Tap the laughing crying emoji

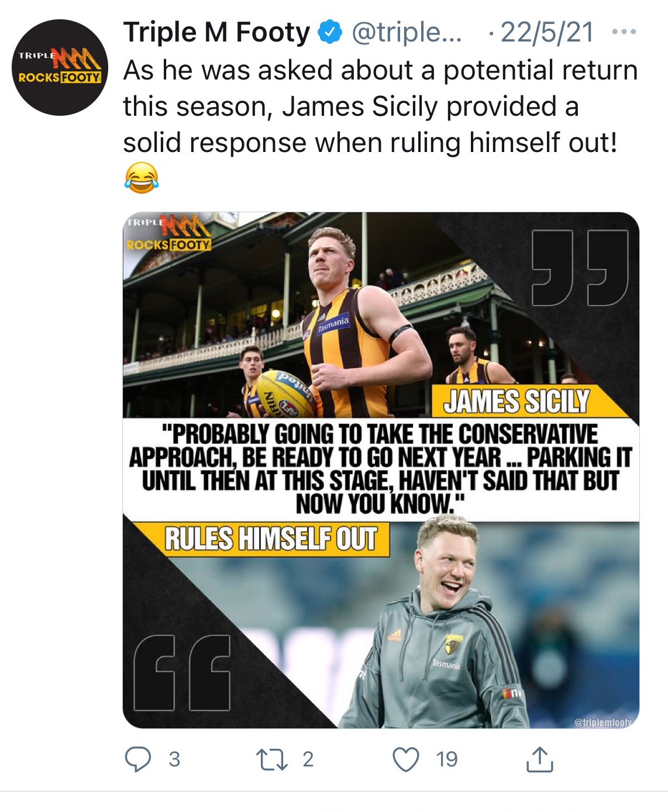point(141,178)
